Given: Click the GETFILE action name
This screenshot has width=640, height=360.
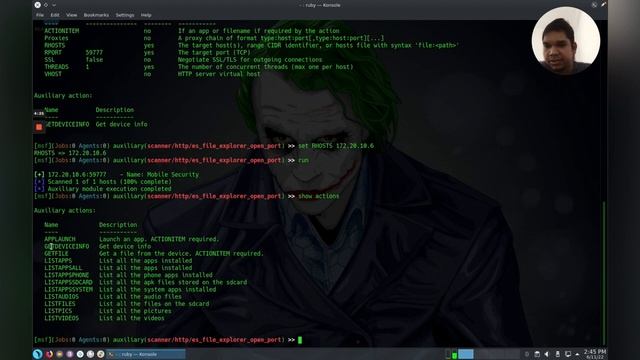Looking at the screenshot, I should [x=56, y=253].
